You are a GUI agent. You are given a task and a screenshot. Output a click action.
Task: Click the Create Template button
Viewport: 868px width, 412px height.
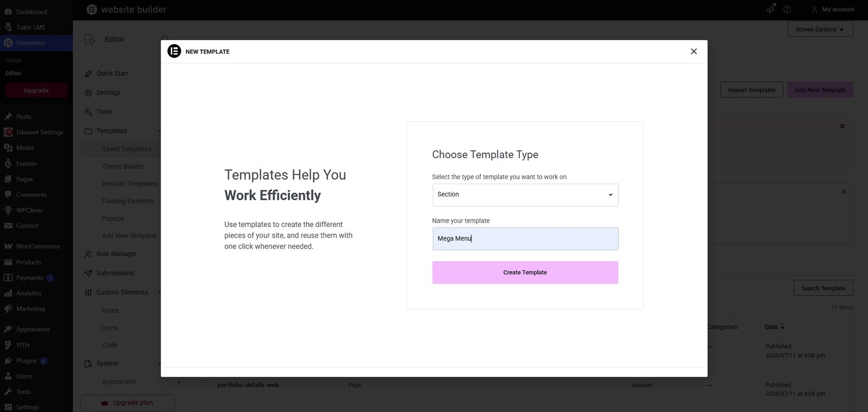coord(525,272)
